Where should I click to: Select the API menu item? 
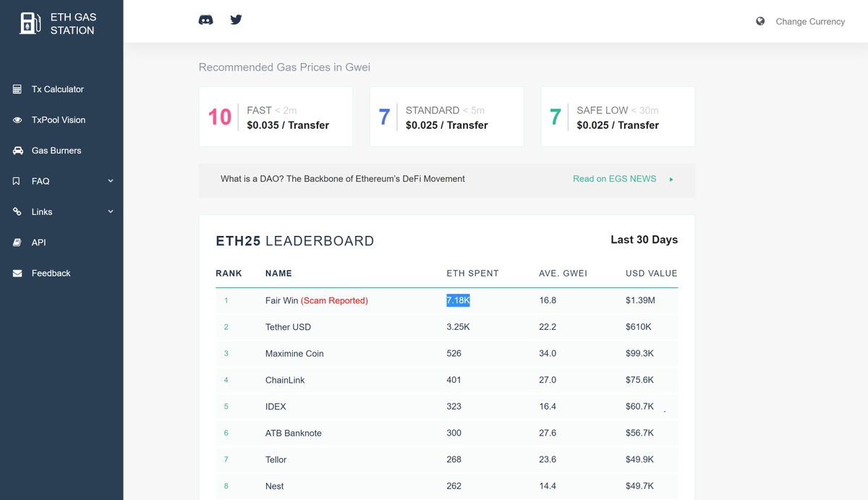click(x=39, y=242)
